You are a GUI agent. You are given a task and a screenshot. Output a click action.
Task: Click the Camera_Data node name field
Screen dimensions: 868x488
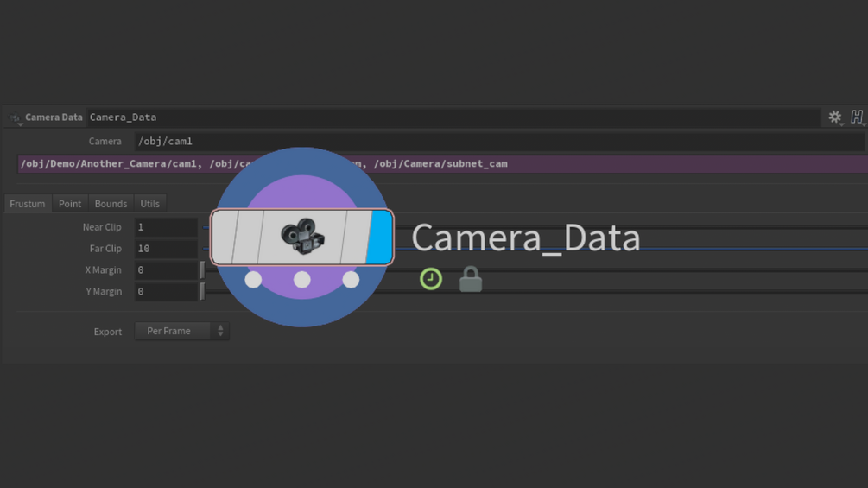click(x=454, y=117)
